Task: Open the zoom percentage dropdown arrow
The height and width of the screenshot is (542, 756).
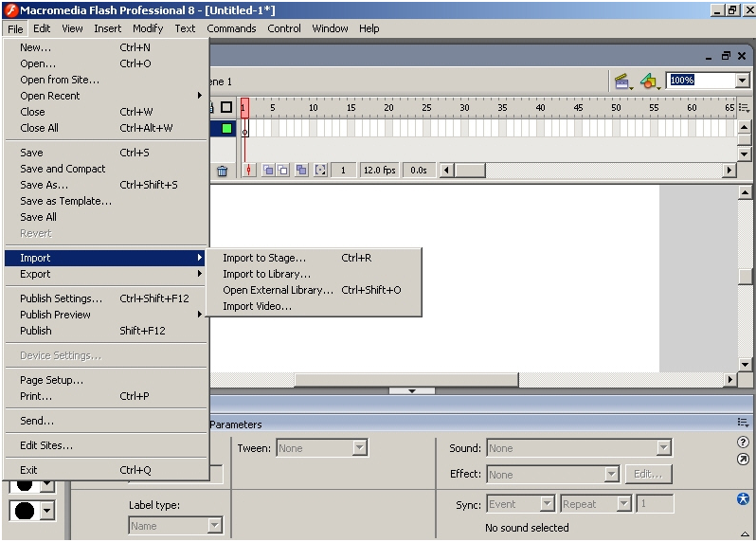Action: 743,81
